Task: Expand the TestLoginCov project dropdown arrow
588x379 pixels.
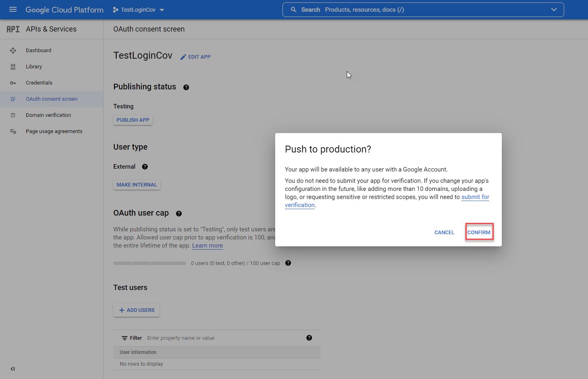Action: 162,10
